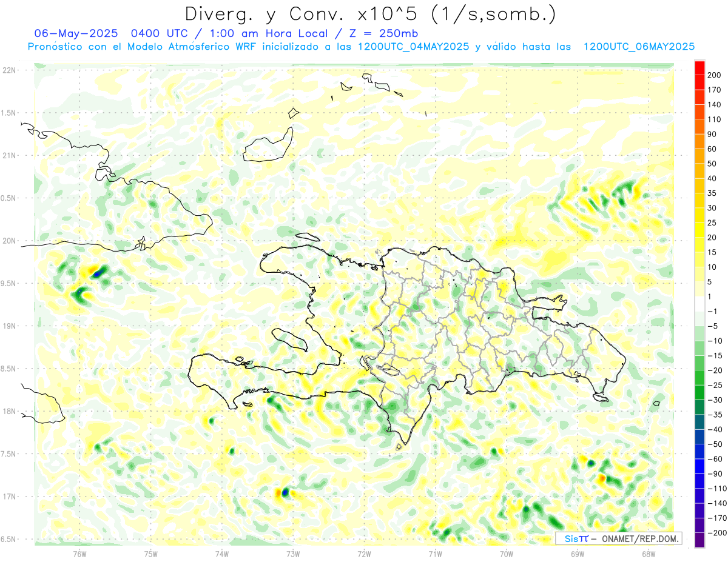Click the '18N' latitude label
Image resolution: width=728 pixels, height=562 pixels.
tap(8, 412)
